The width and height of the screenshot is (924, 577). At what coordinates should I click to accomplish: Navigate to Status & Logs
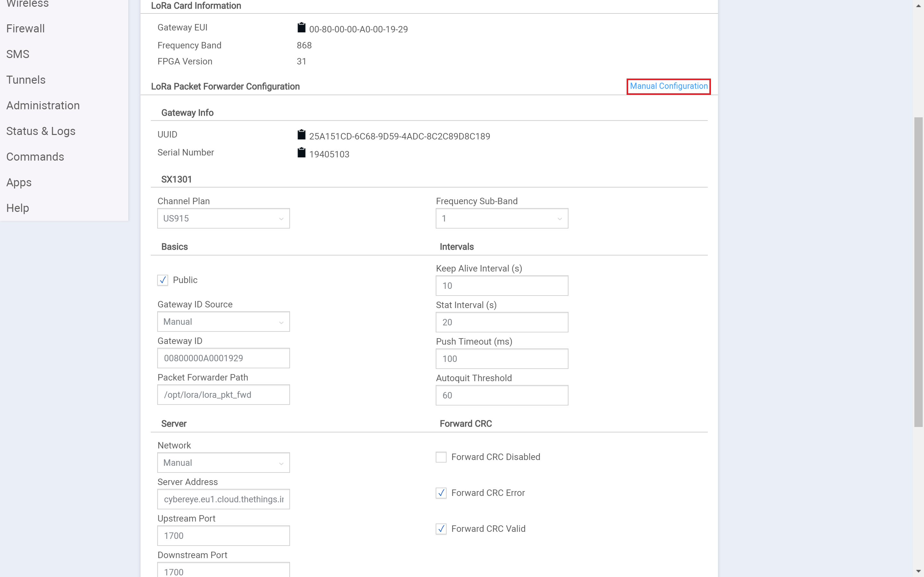40,131
